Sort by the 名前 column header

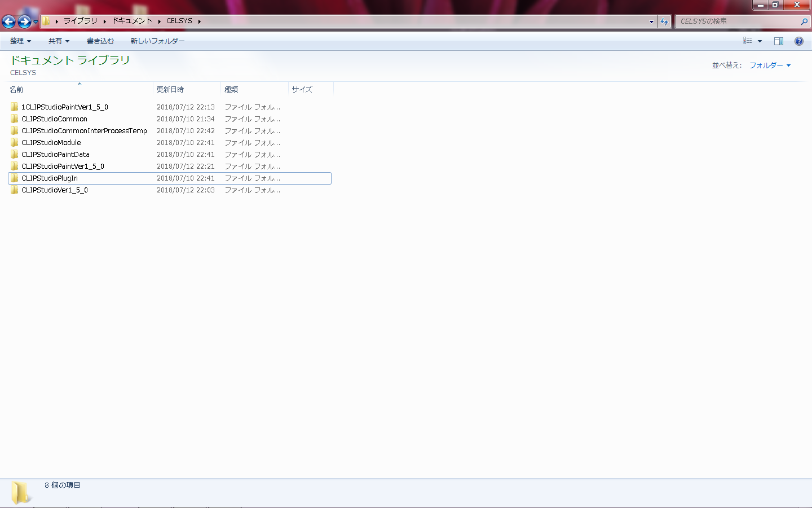point(80,90)
